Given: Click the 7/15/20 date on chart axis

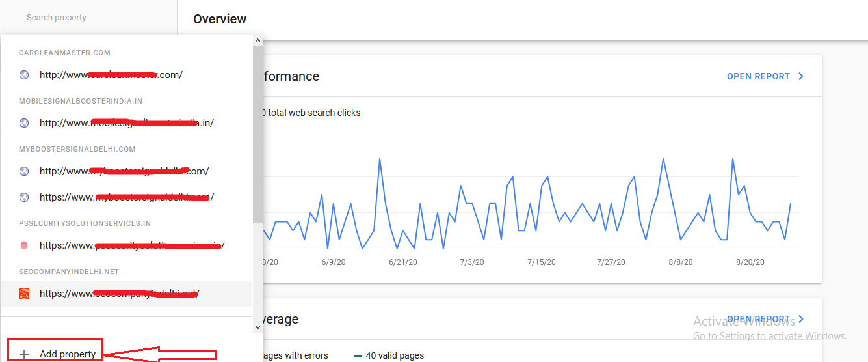Looking at the screenshot, I should click(x=541, y=262).
